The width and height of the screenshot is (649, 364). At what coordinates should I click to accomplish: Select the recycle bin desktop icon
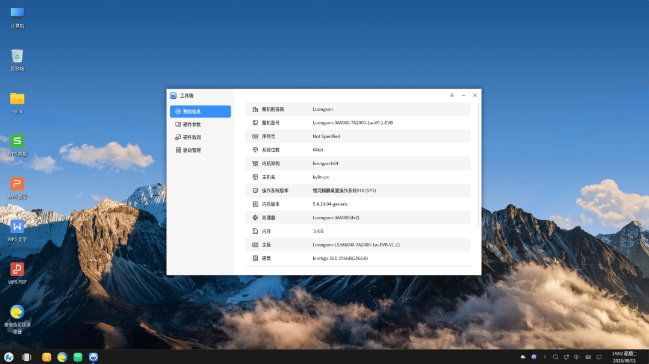coord(17,60)
